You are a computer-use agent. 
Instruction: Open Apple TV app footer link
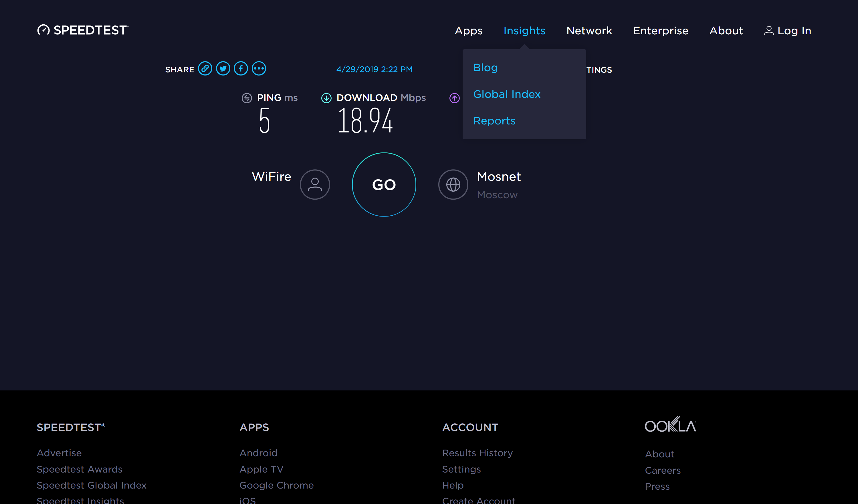click(261, 469)
